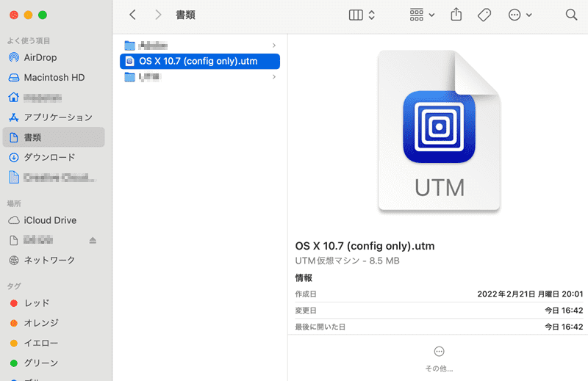Viewport: 588px width, 381px height.
Task: Click the 情報 heading in preview
Action: point(304,278)
